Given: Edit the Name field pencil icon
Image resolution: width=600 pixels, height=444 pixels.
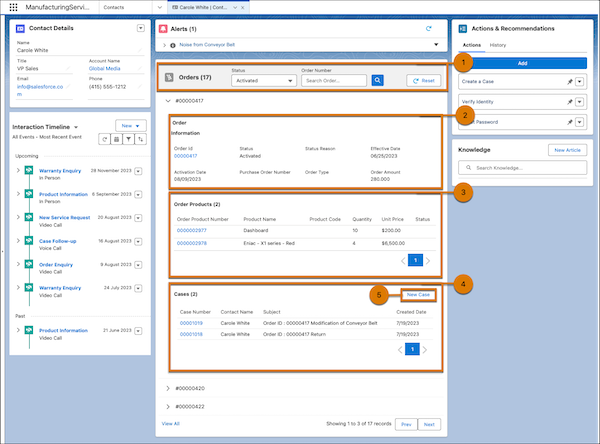Looking at the screenshot, I should click(140, 50).
